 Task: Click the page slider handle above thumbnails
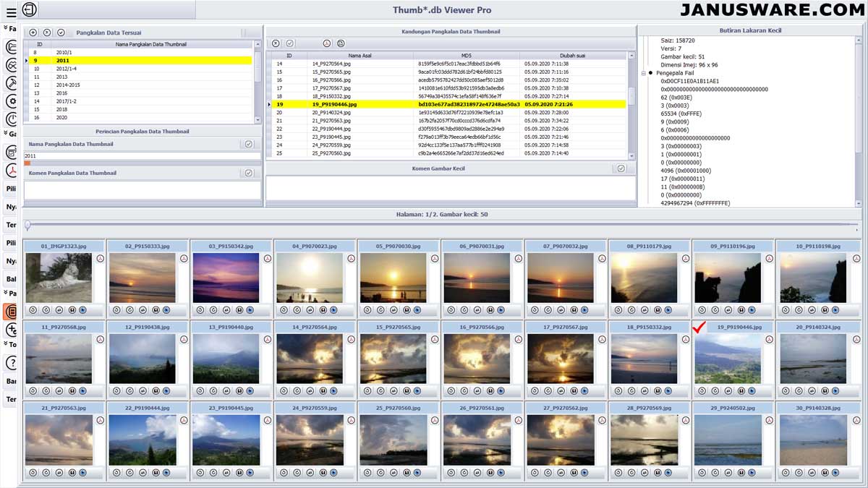pos(27,225)
